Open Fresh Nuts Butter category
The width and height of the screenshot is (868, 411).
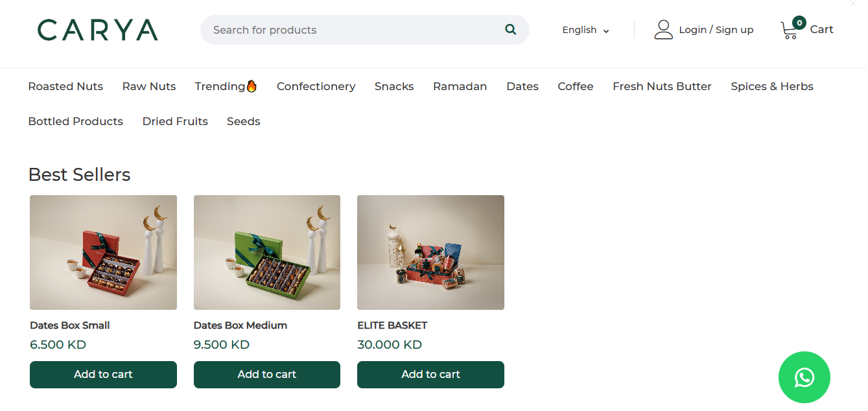(x=662, y=86)
